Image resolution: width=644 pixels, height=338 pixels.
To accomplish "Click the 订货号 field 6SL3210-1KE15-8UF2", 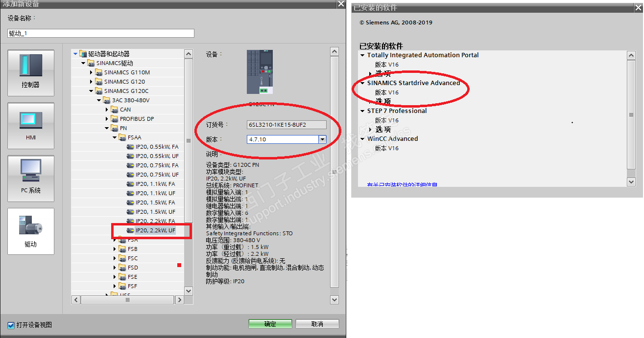I will tap(286, 125).
